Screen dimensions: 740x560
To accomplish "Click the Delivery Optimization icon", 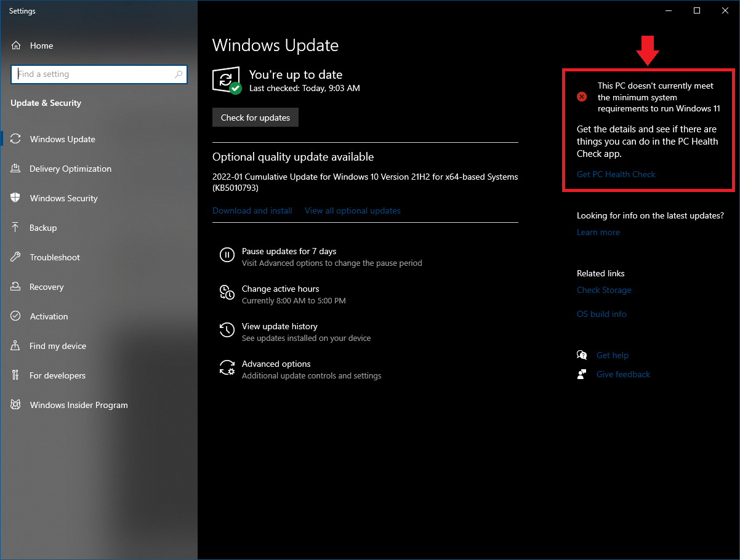I will point(16,169).
